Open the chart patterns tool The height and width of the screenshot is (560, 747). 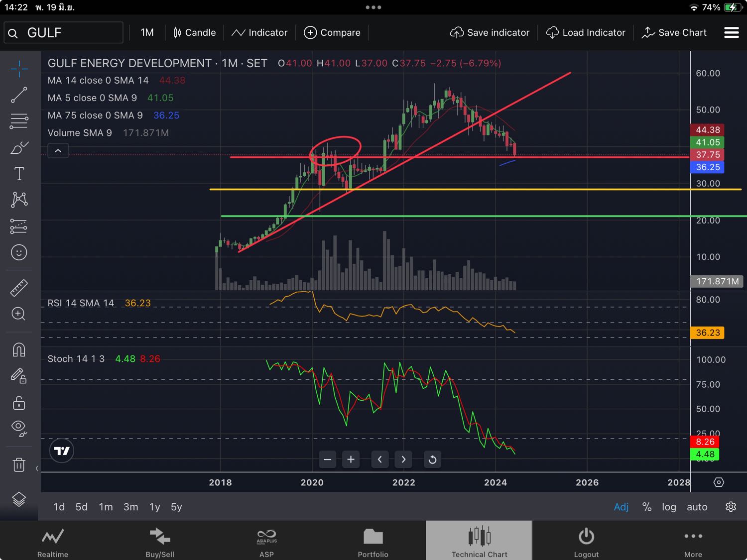pyautogui.click(x=19, y=200)
